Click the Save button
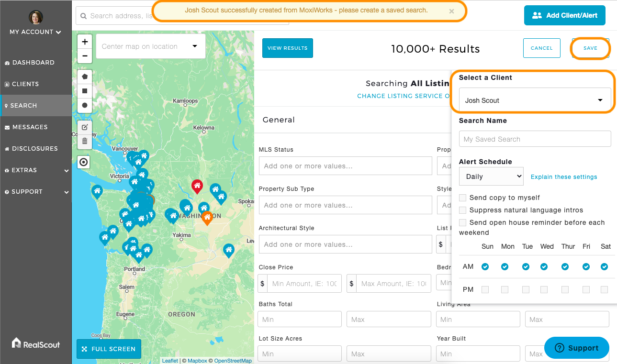Image resolution: width=617 pixels, height=364 pixels. (x=590, y=48)
